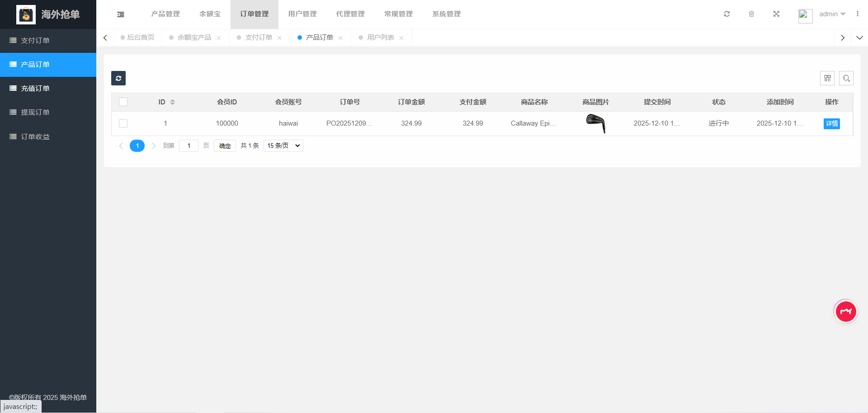868x413 pixels.
Task: Click the trash clear-cache icon in header
Action: pyautogui.click(x=751, y=14)
